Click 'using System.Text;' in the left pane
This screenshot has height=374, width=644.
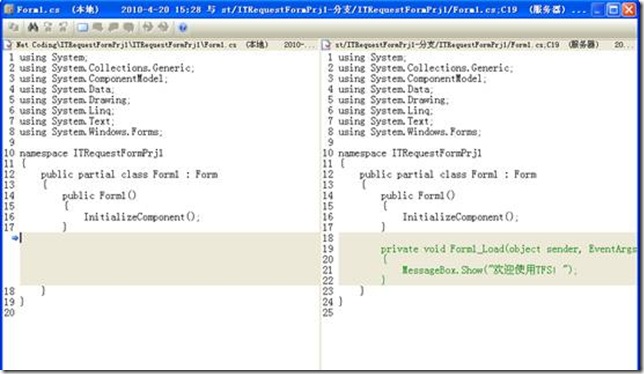coord(67,121)
